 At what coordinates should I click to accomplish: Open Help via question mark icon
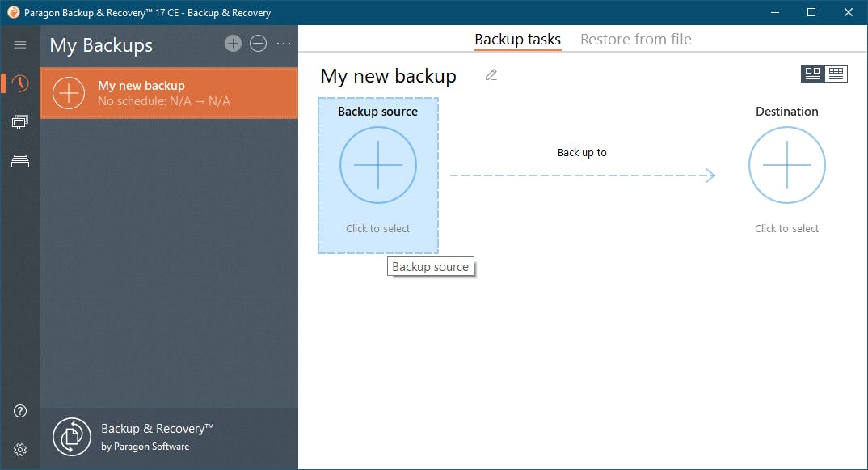pyautogui.click(x=20, y=411)
